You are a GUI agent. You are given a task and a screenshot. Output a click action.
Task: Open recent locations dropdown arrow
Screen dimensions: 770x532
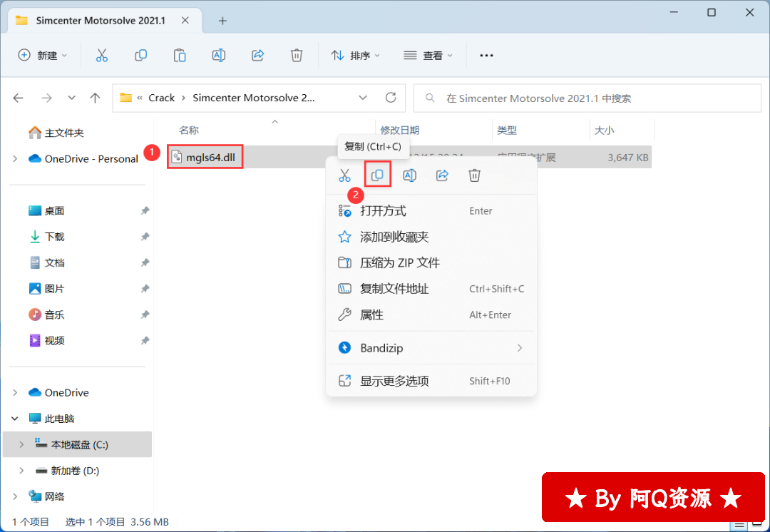pyautogui.click(x=72, y=98)
